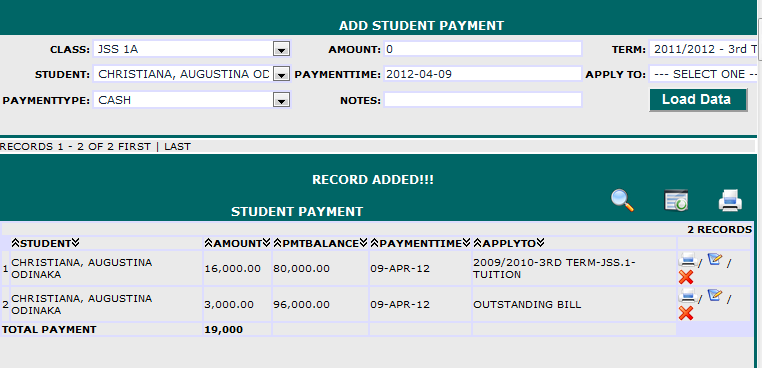Delete the Outstanding Bill payment row

click(x=686, y=313)
